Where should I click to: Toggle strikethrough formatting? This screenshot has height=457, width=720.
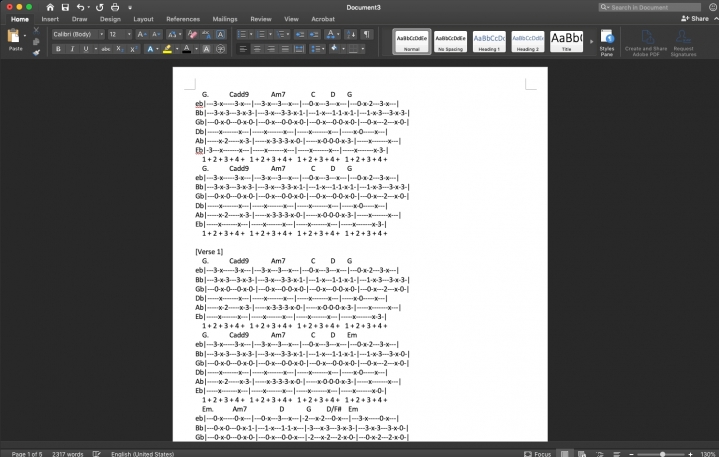[x=106, y=49]
